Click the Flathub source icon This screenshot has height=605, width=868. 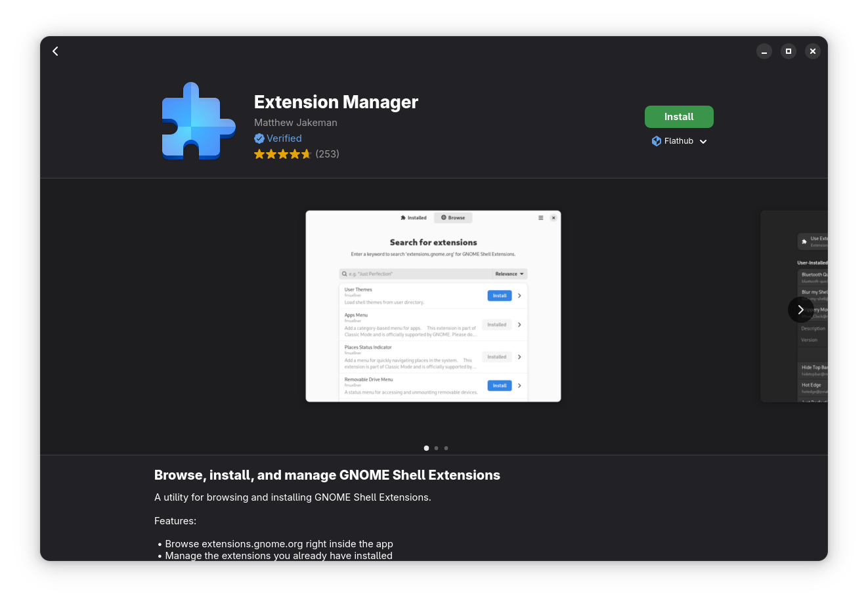656,141
